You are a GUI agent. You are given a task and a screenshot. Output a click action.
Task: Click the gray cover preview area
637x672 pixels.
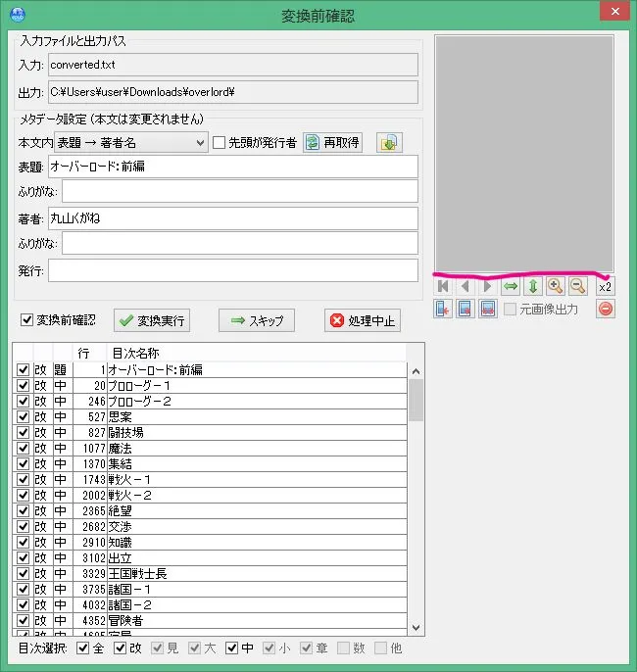click(x=524, y=154)
